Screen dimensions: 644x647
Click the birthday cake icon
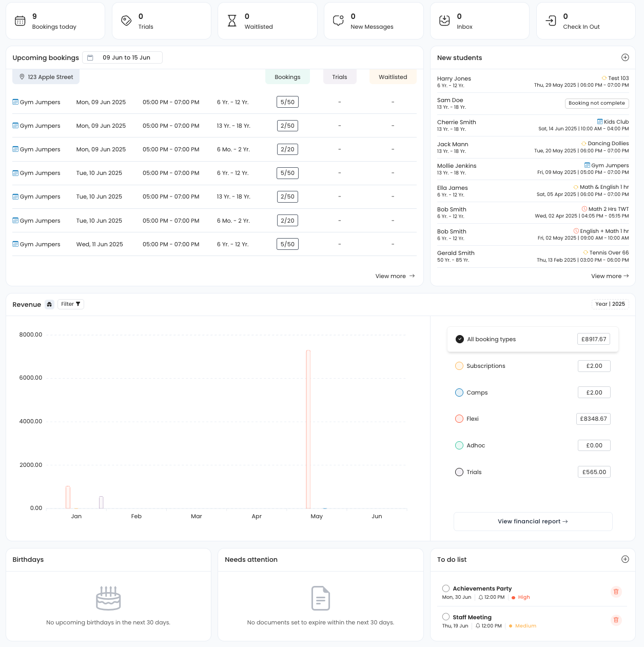pos(108,598)
